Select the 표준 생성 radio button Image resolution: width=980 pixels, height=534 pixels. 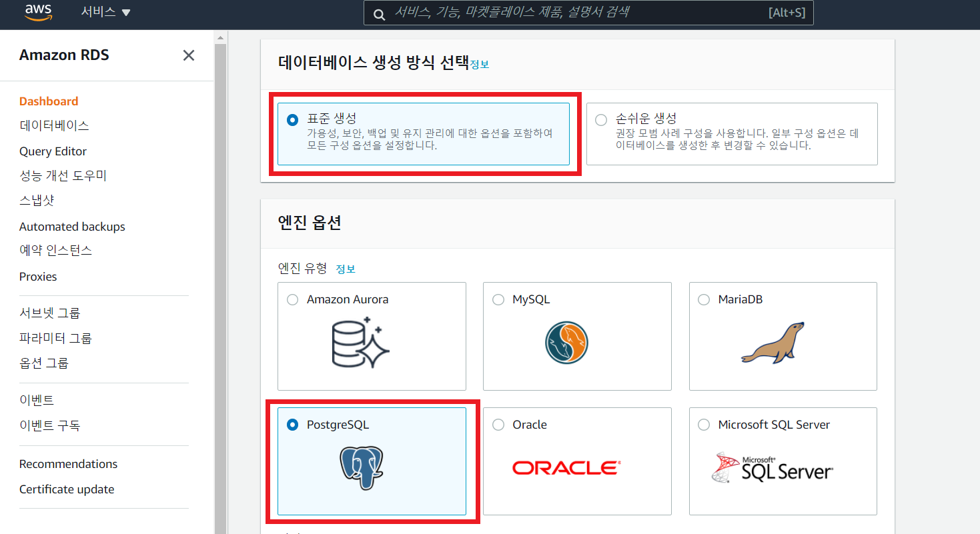click(292, 120)
